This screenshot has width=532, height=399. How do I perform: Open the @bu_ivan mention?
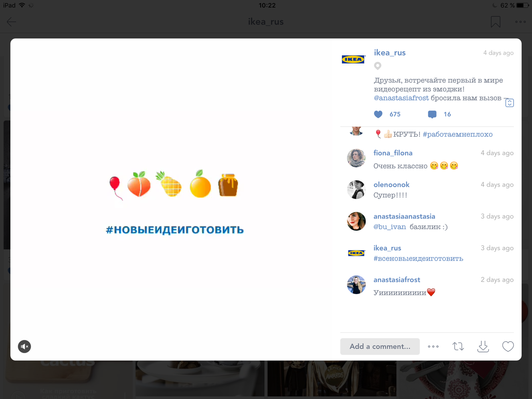[390, 227]
